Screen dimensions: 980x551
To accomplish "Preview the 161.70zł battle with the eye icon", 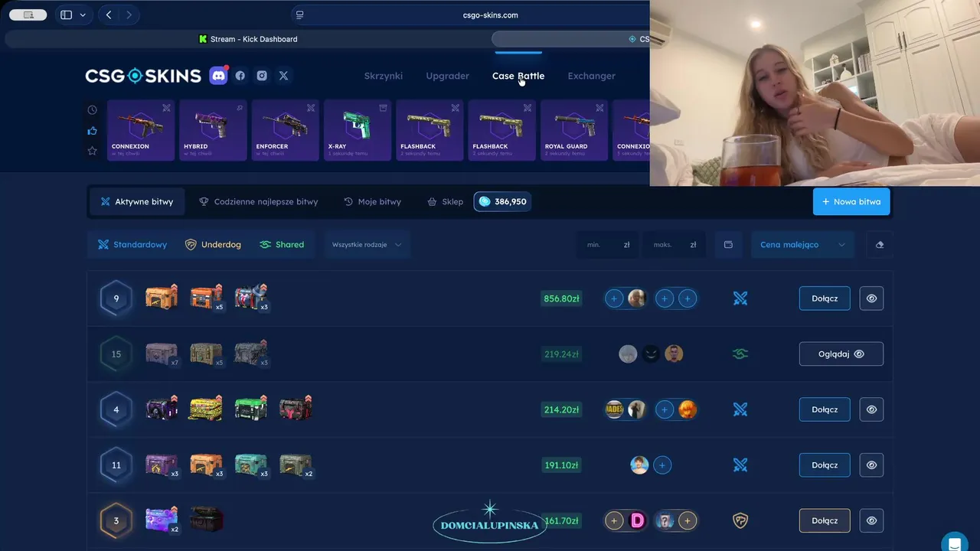I will [871, 520].
